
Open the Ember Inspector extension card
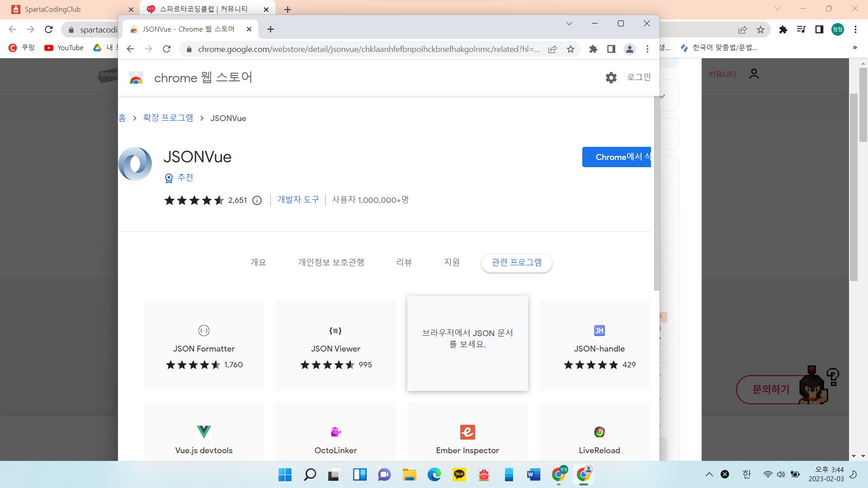tap(467, 432)
